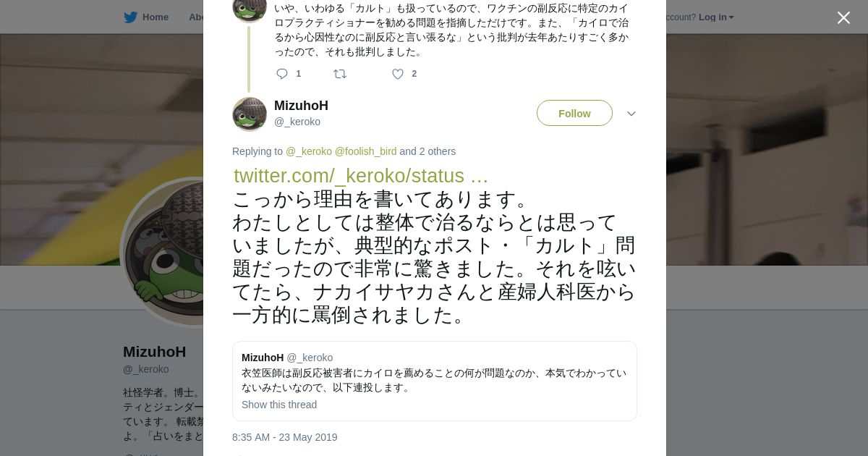
Task: Open the tweet timestamp 23 May 2019
Action: (x=285, y=437)
